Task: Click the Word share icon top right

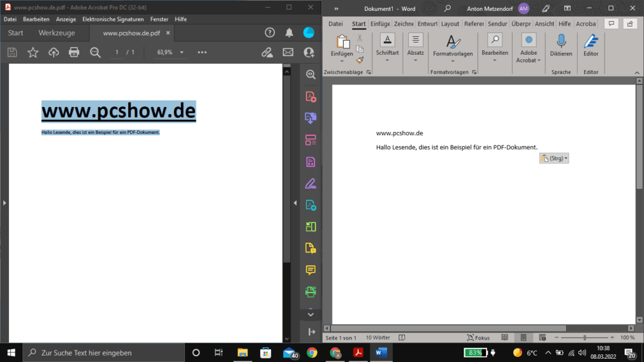Action: [630, 24]
